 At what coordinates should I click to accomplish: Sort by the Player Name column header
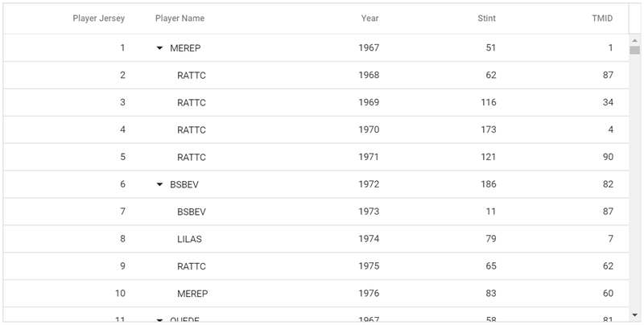(x=180, y=19)
